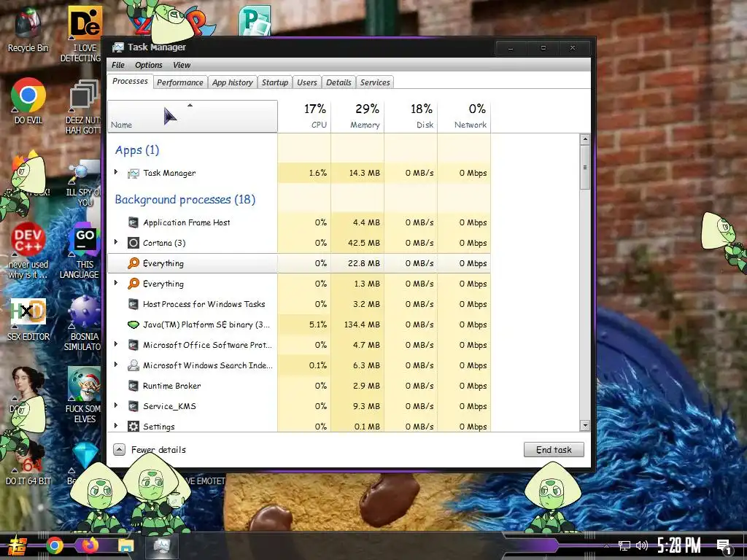The image size is (747, 560).
Task: Click the Apps (1) group heading
Action: coord(136,150)
